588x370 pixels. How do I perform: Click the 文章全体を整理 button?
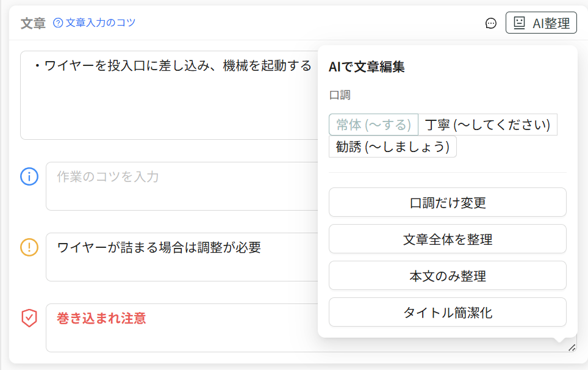click(447, 239)
